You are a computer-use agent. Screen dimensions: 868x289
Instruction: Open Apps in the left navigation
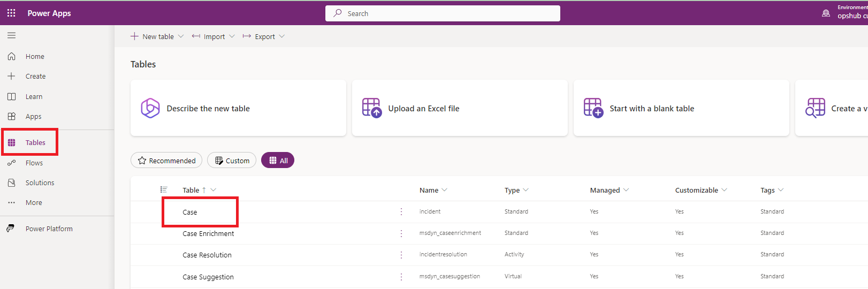[33, 117]
